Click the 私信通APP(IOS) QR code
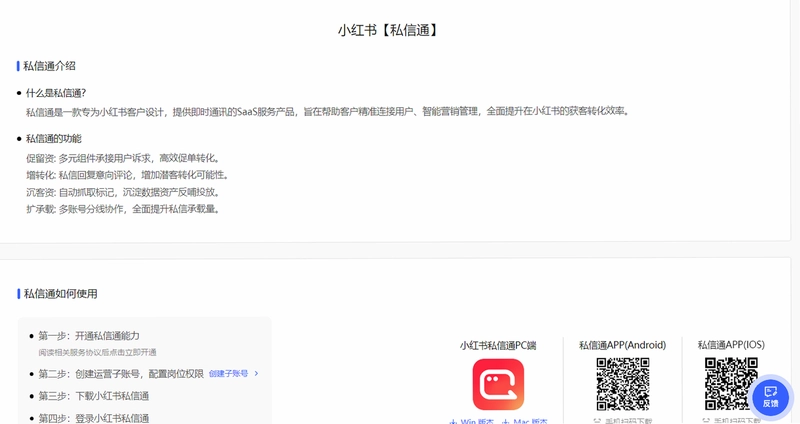Viewport: 800px width, 424px height. click(x=731, y=384)
